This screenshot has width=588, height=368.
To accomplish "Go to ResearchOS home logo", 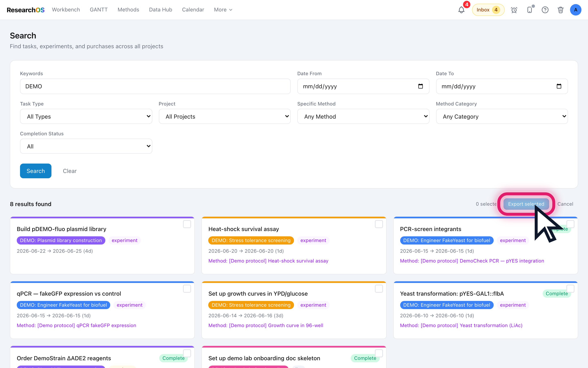I will [x=26, y=10].
